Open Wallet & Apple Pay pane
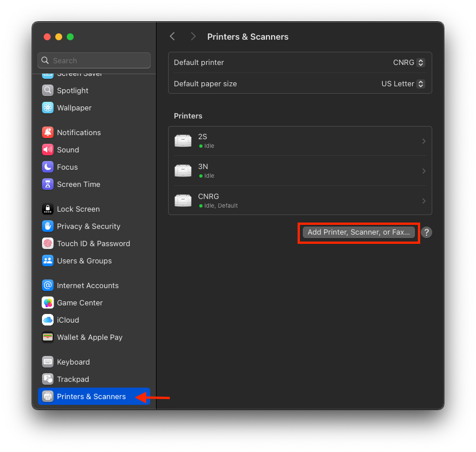The height and width of the screenshot is (452, 476). 89,337
